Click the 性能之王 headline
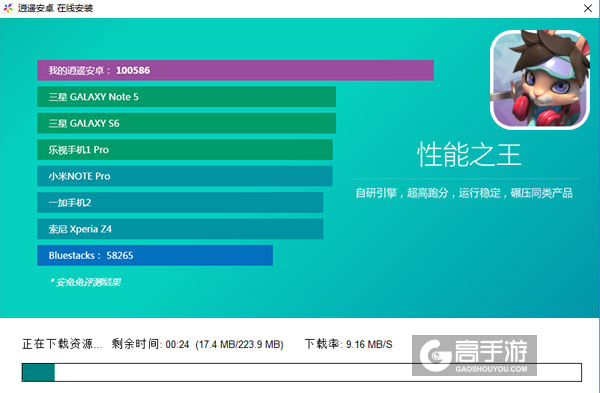Viewport: 600px width, 393px height. 469,155
